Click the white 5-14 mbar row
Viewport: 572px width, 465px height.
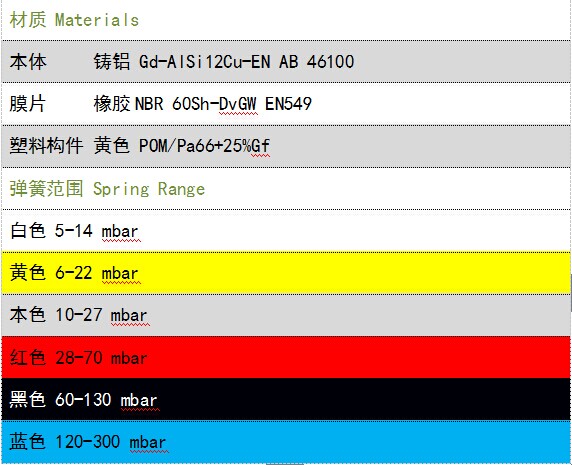point(286,231)
